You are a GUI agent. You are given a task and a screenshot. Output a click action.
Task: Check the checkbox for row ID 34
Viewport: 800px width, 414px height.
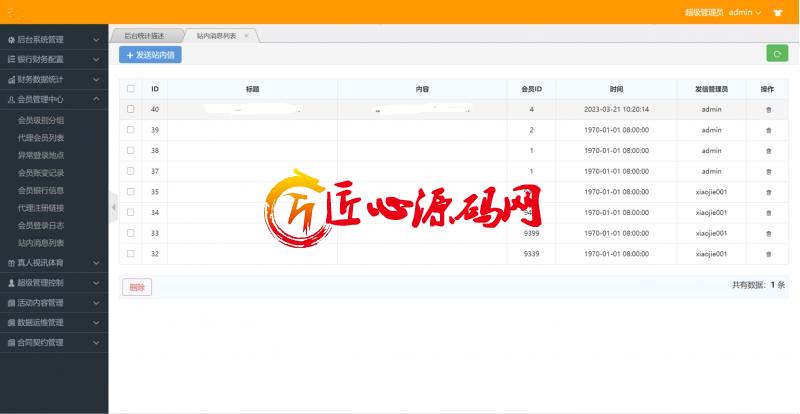pyautogui.click(x=131, y=212)
